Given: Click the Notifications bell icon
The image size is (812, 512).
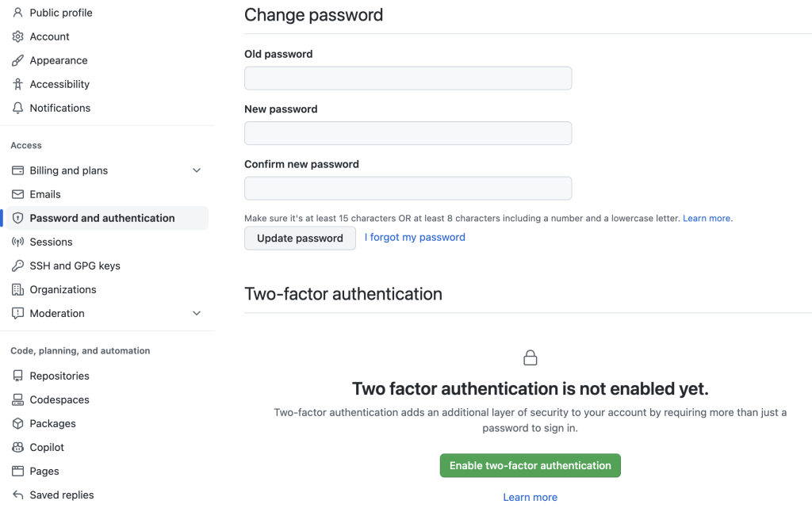Looking at the screenshot, I should pos(17,108).
